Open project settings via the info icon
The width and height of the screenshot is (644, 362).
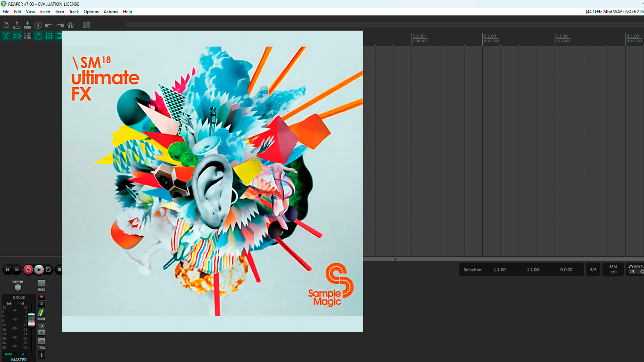[x=38, y=25]
